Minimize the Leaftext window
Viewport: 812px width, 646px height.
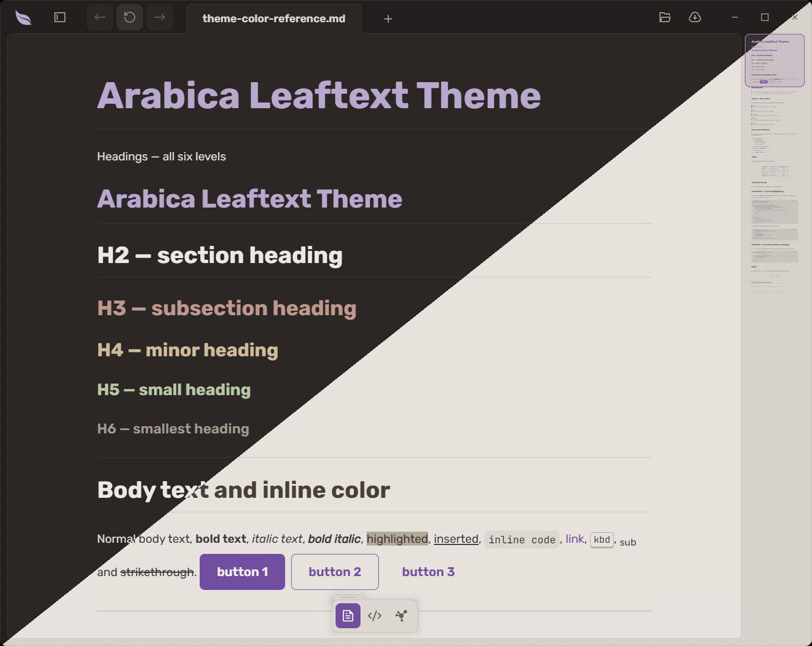tap(735, 17)
